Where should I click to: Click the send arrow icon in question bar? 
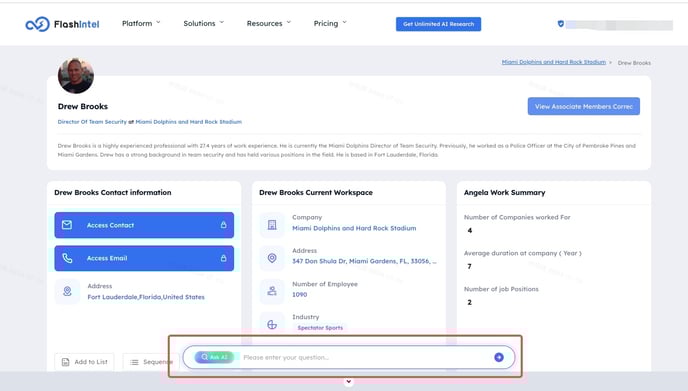coord(498,357)
